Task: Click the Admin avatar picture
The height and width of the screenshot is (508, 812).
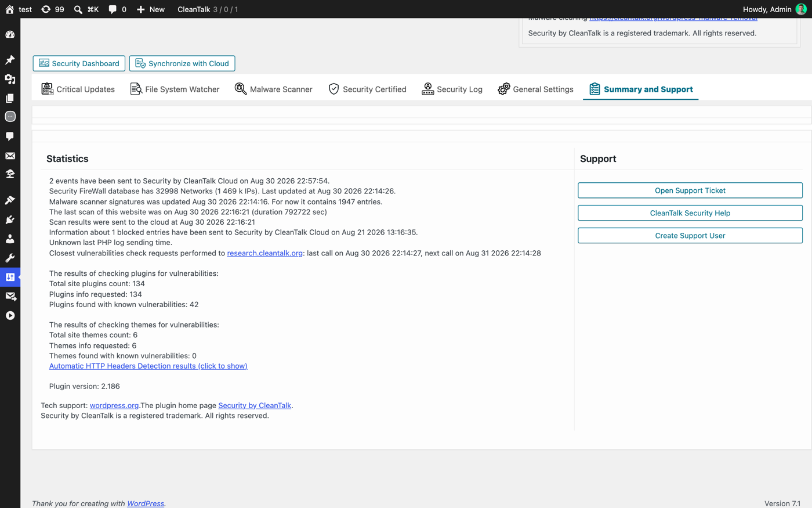Action: pyautogui.click(x=801, y=9)
